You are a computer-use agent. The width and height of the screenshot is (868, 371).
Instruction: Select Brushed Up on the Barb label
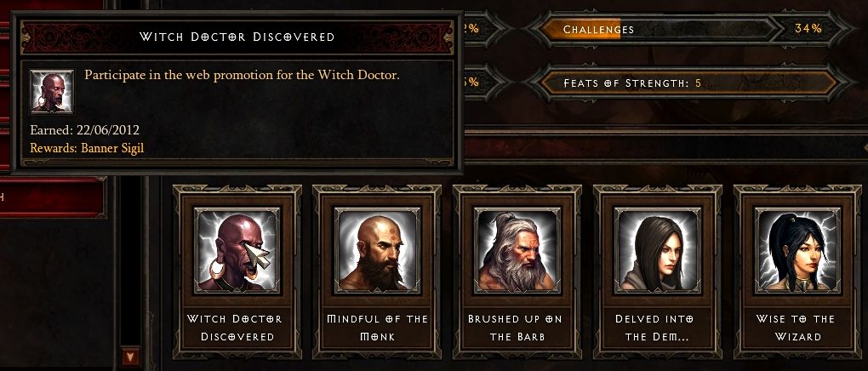pyautogui.click(x=517, y=328)
